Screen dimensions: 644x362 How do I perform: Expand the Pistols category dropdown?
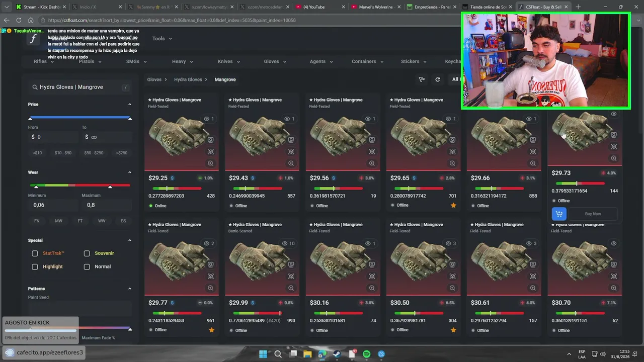[90, 61]
